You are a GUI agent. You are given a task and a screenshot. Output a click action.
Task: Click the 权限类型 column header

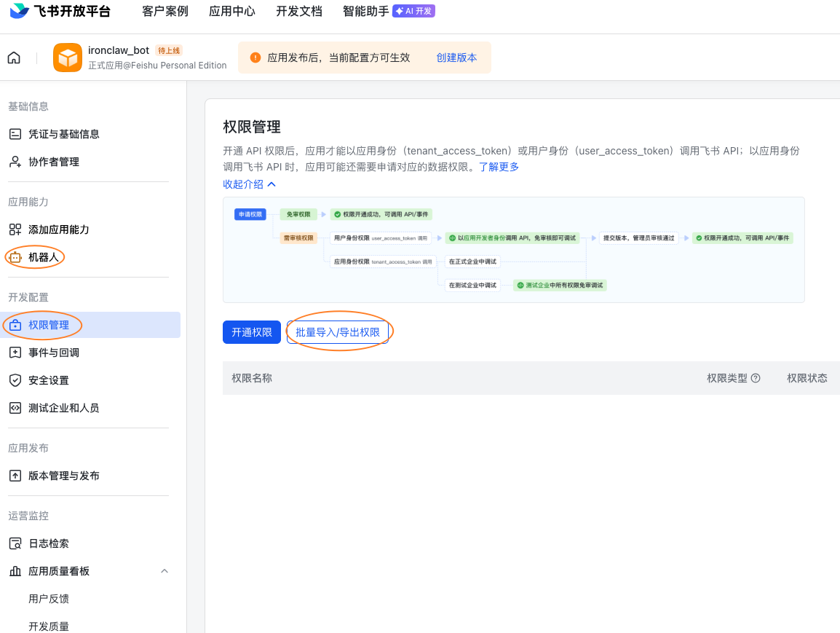(x=727, y=378)
